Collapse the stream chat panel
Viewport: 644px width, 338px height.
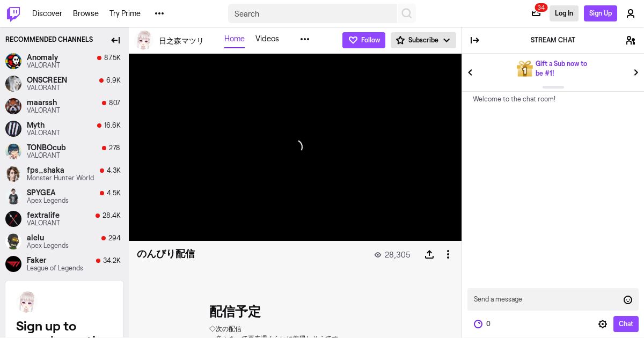tap(475, 40)
